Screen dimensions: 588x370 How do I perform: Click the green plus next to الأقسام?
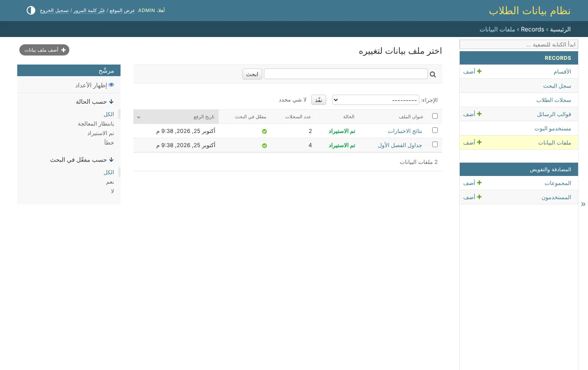tap(479, 71)
